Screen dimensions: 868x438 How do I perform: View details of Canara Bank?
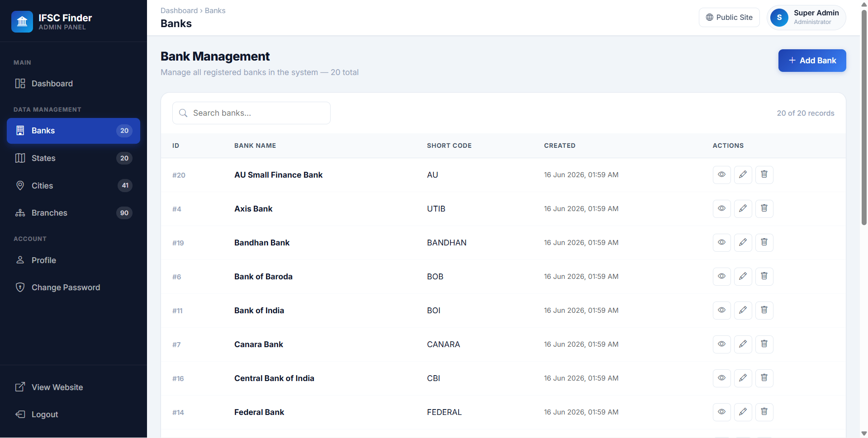click(721, 344)
